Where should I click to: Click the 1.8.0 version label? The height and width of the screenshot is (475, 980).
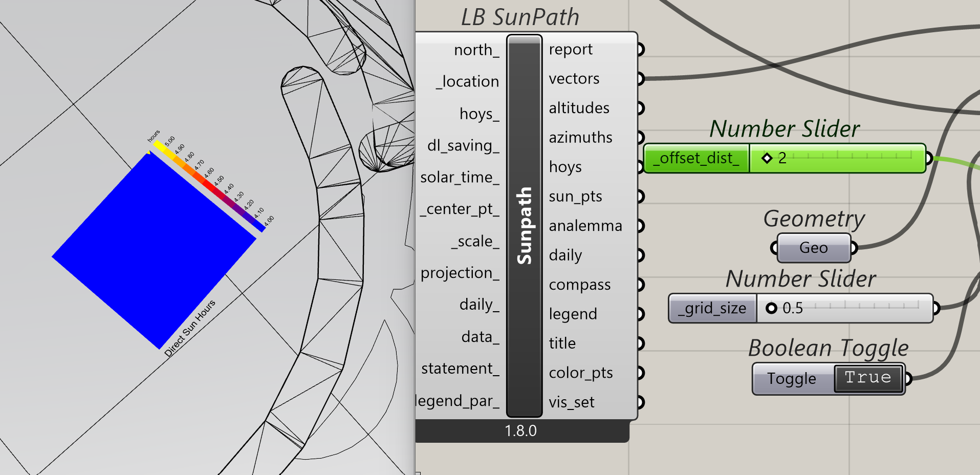coord(520,431)
